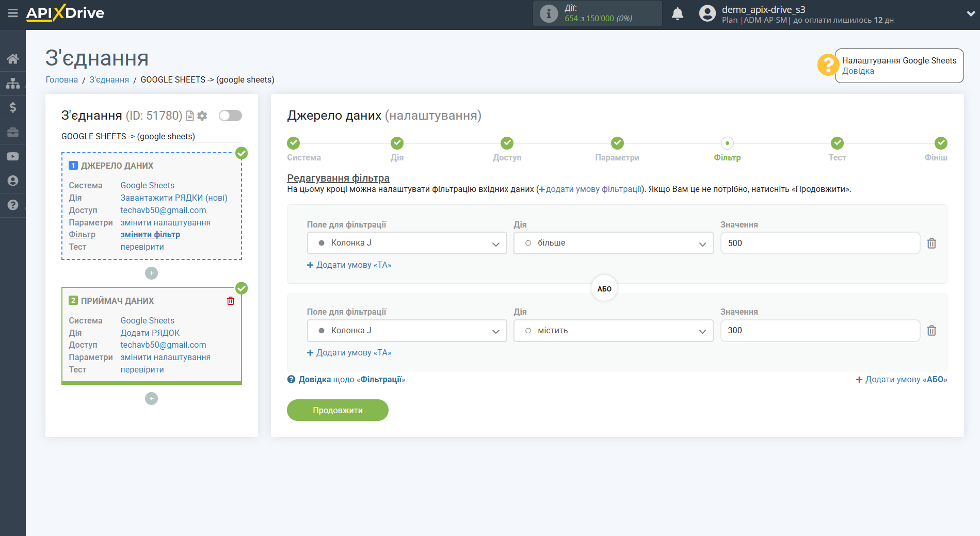Click the Дії actions counter panel
The width and height of the screenshot is (980, 536).
point(597,13)
